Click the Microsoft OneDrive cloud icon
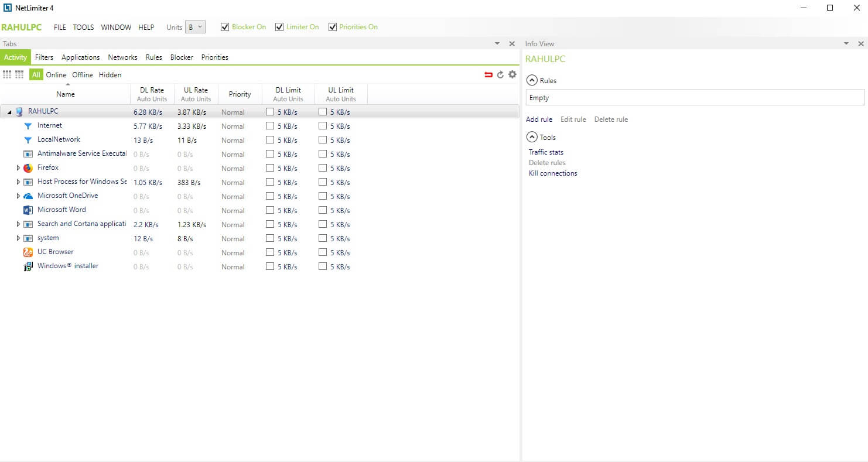 [x=28, y=196]
